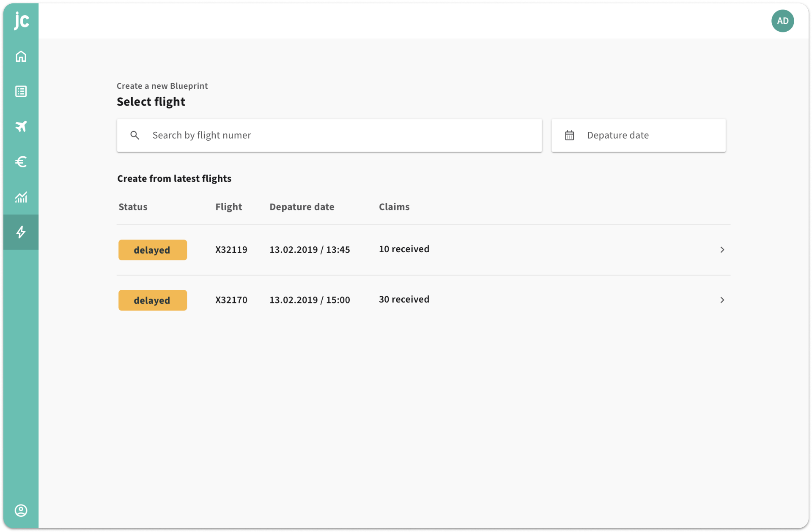Click delayed badge for flight X32119
This screenshot has width=812, height=532.
[x=152, y=250]
